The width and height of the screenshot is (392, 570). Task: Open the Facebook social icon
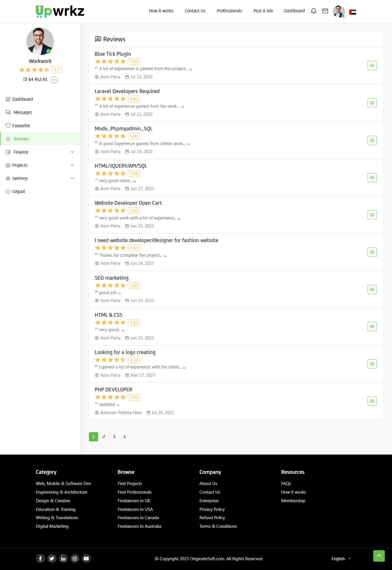click(x=40, y=559)
